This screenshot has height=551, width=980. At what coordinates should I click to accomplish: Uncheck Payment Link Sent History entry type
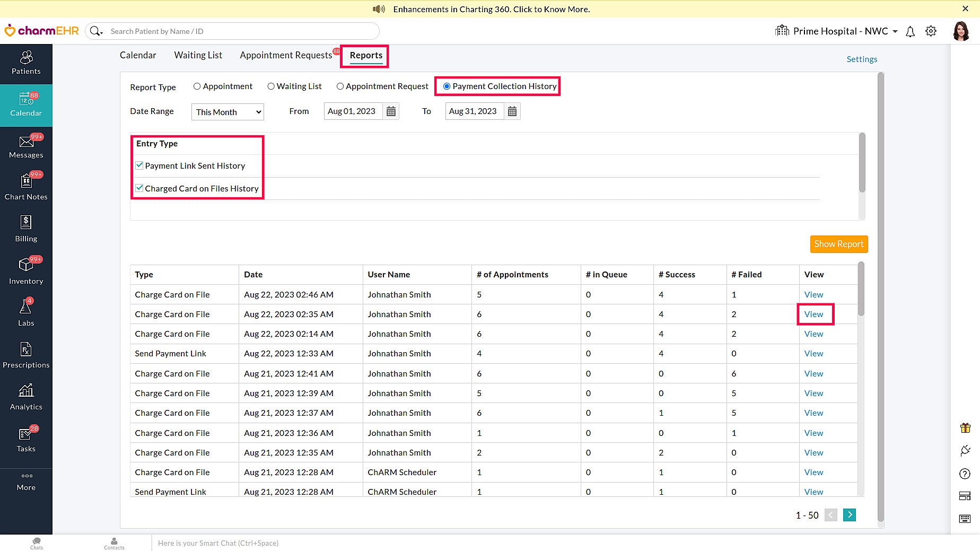coord(139,165)
